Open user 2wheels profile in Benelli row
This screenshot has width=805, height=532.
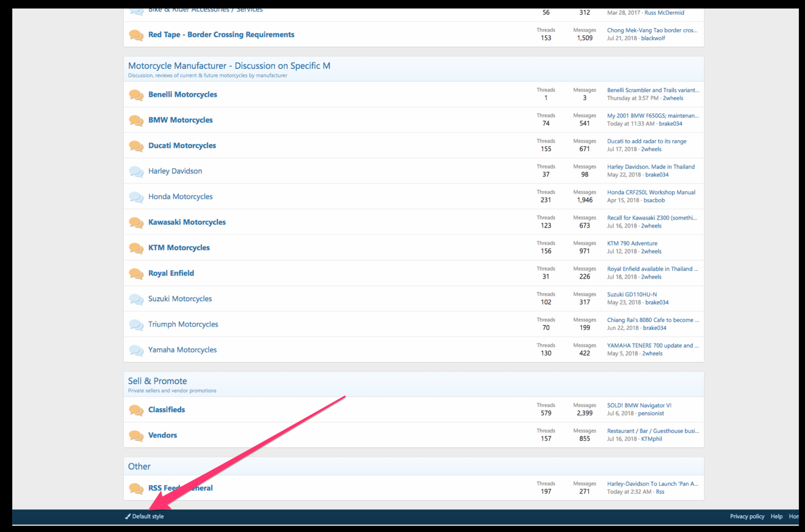click(x=673, y=98)
